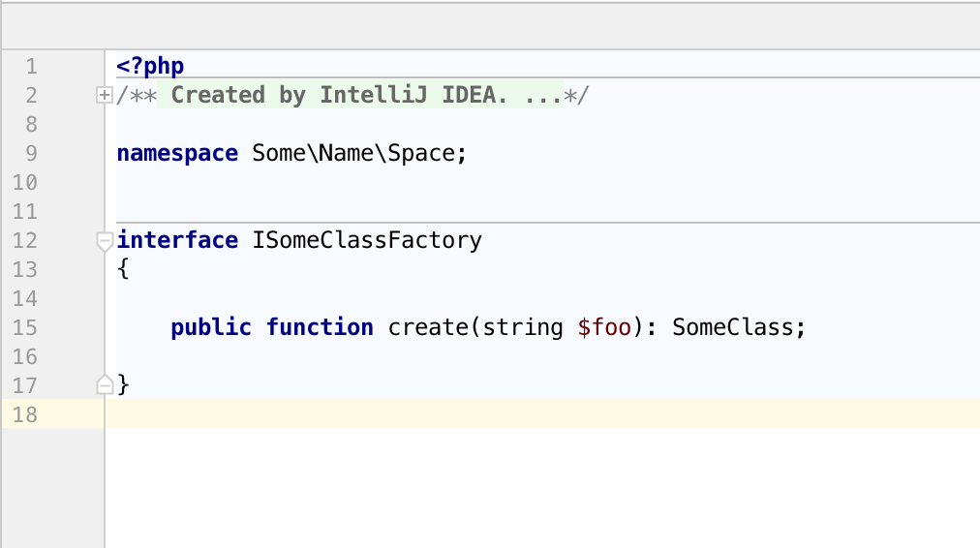Collapse the interface block at line 12
This screenshot has width=980, height=548.
coord(105,241)
